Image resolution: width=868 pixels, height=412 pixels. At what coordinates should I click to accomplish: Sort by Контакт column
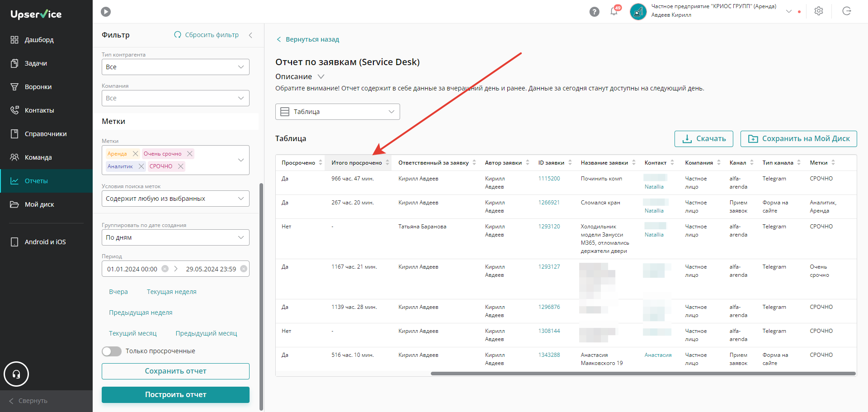tap(672, 162)
